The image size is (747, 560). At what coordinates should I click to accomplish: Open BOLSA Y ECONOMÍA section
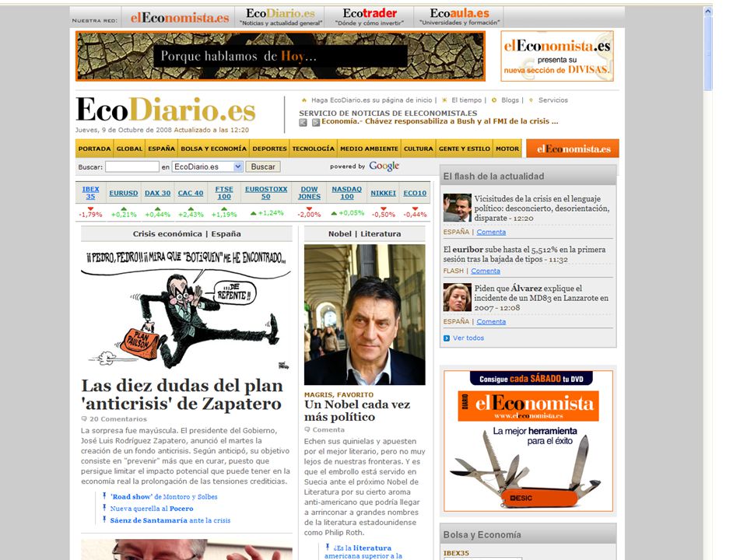[x=213, y=149]
